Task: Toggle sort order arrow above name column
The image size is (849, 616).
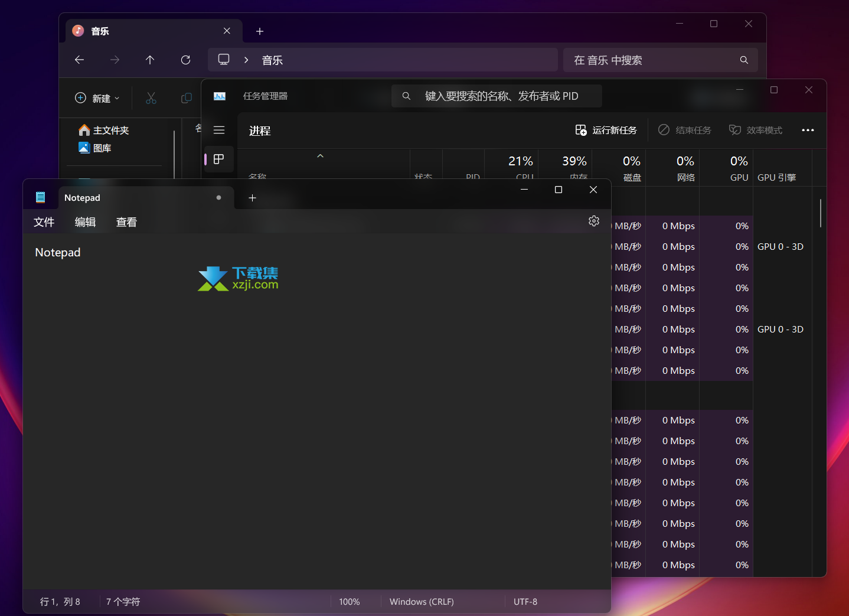Action: click(321, 156)
